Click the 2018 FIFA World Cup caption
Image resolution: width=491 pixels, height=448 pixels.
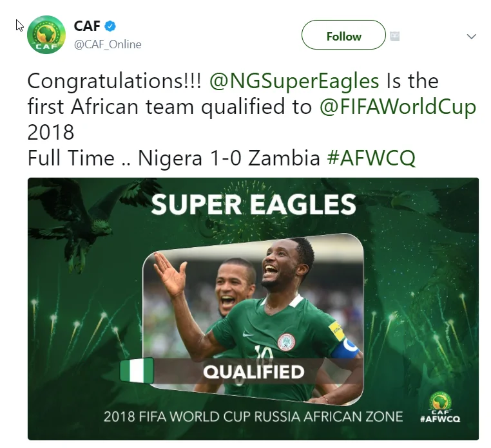[x=253, y=416]
